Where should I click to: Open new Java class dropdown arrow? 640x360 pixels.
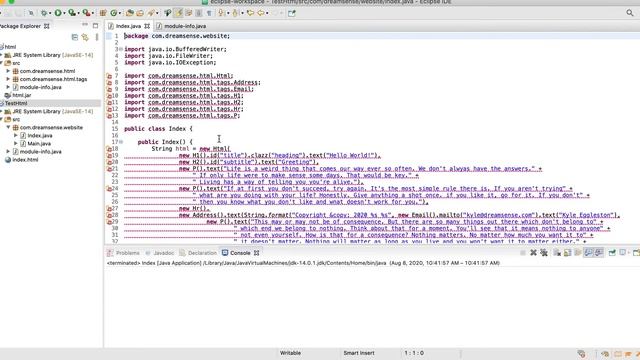[120, 13]
